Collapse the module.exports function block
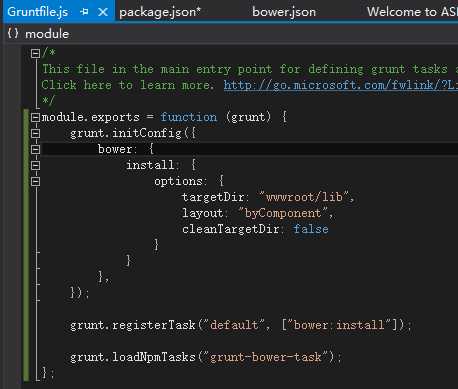 click(x=35, y=117)
